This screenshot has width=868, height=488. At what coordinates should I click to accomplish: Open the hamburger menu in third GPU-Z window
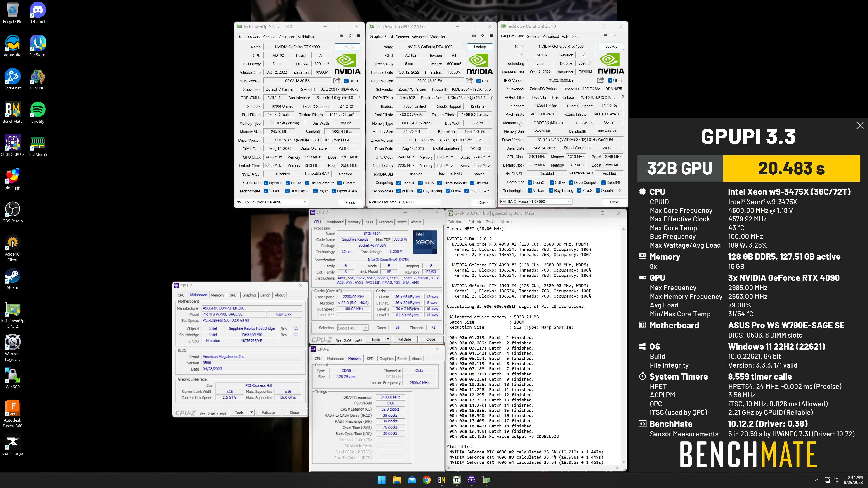pyautogui.click(x=622, y=35)
